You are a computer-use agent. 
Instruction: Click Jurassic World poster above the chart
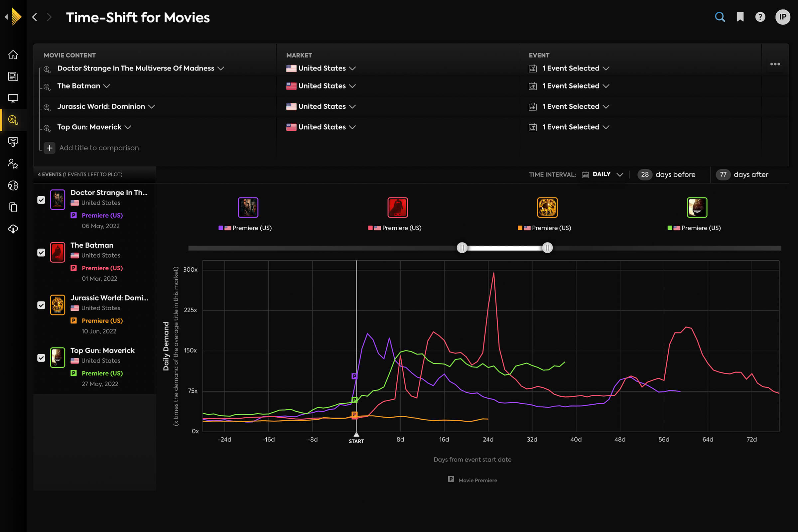click(x=547, y=207)
